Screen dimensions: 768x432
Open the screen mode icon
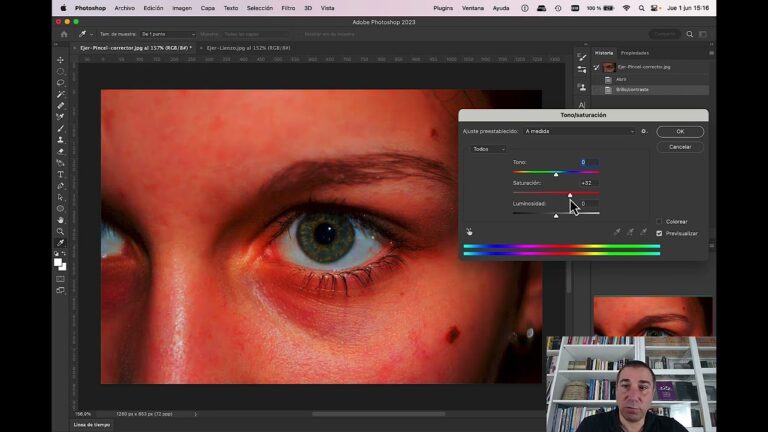click(60, 290)
